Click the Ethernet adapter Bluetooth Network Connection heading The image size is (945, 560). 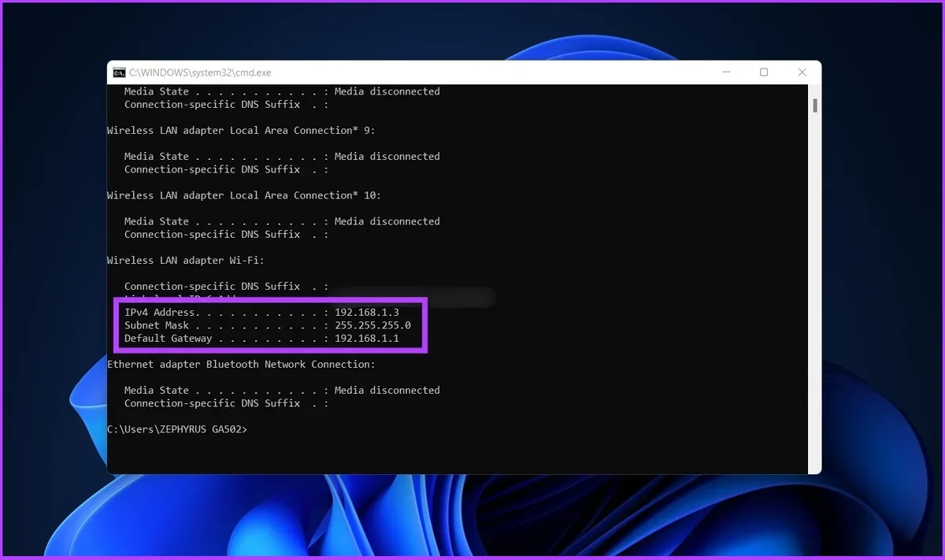click(x=241, y=365)
